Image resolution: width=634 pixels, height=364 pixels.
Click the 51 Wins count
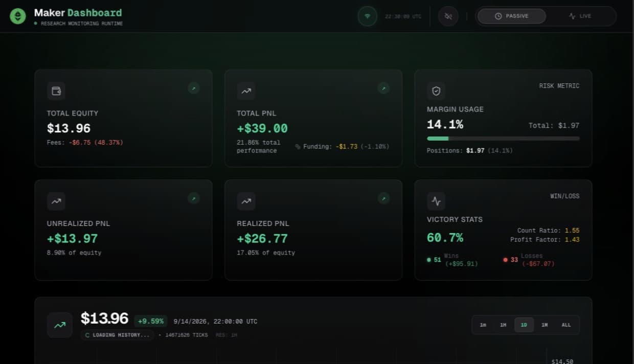(x=437, y=260)
